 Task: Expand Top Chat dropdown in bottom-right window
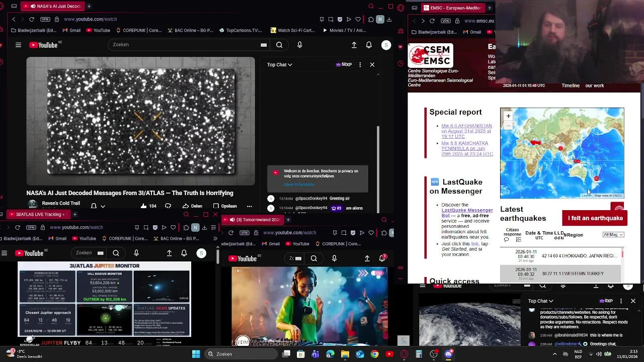540,301
